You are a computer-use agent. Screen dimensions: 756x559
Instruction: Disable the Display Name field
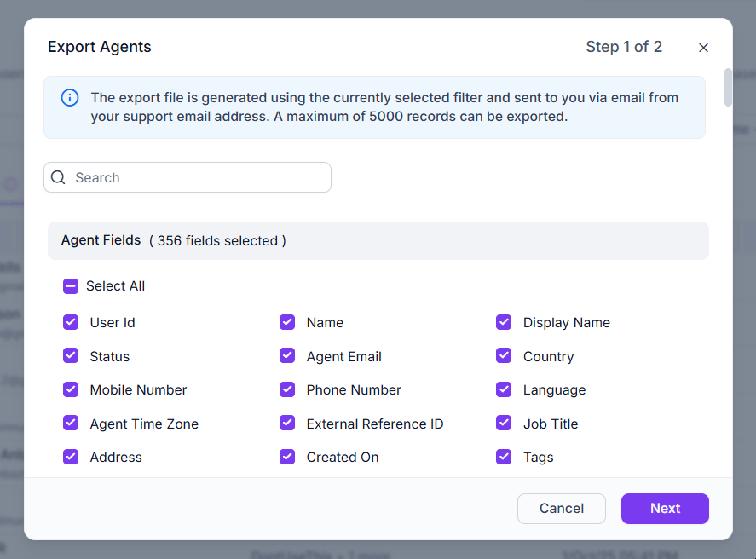[x=504, y=322]
